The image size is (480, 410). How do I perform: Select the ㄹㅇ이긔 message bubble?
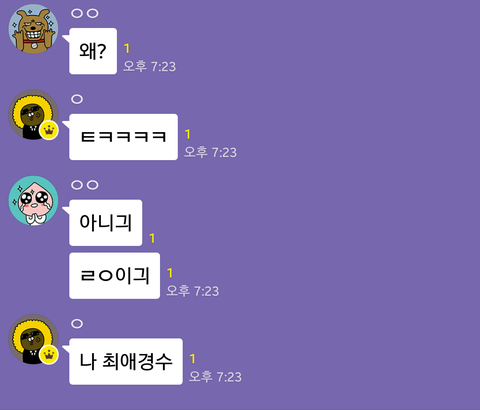pyautogui.click(x=114, y=276)
